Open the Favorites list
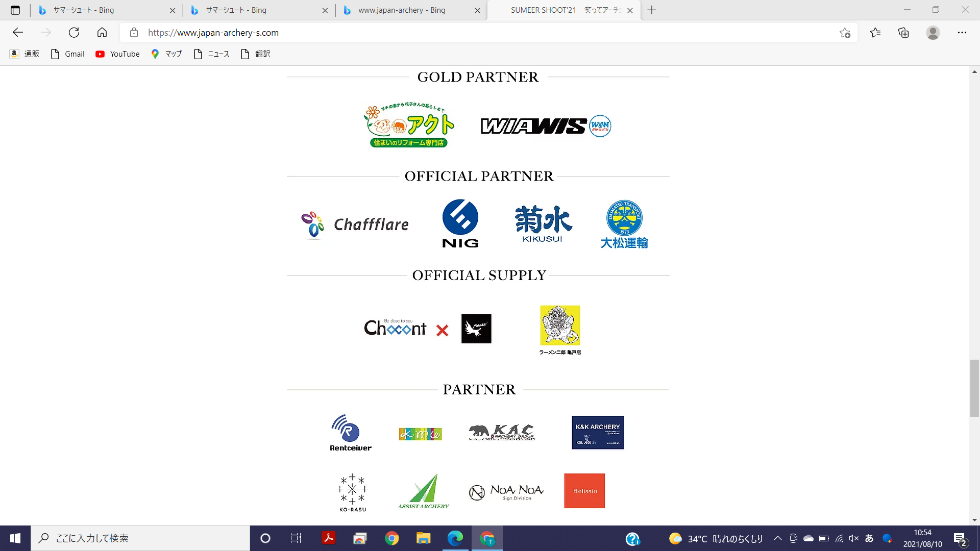The image size is (980, 551). click(875, 33)
